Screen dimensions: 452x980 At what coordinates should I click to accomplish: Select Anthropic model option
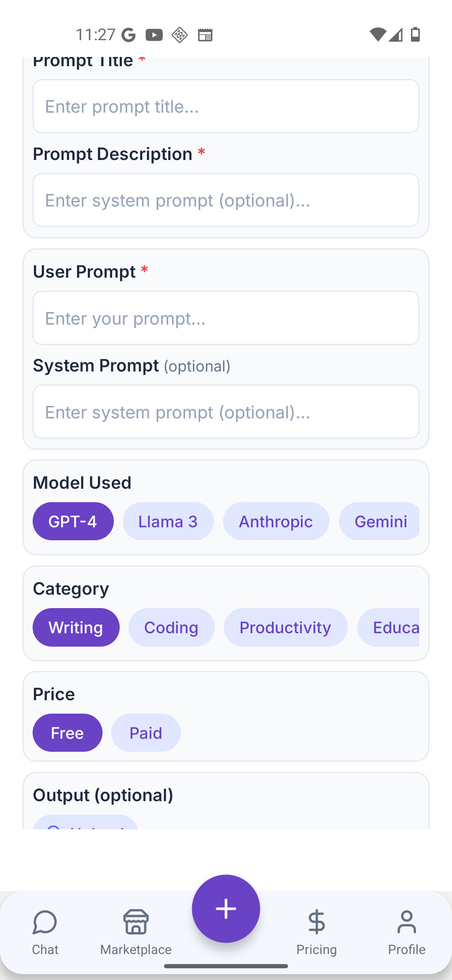tap(276, 521)
